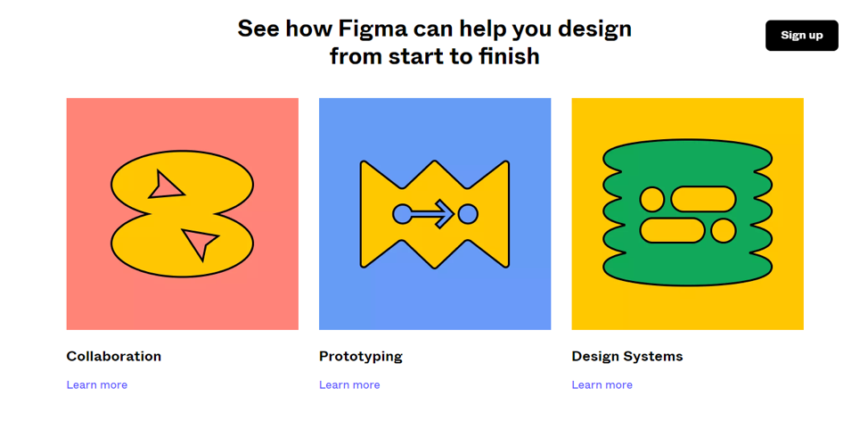The image size is (868, 421).
Task: Click the lower cursor arrow in Collaboration illustration
Action: (x=200, y=242)
